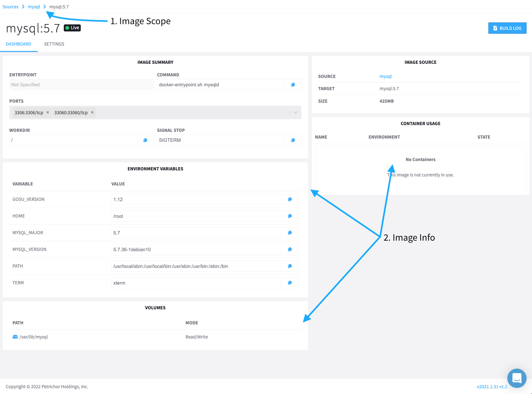Image resolution: width=532 pixels, height=394 pixels.
Task: Expand the PORTS dropdown
Action: (x=295, y=112)
